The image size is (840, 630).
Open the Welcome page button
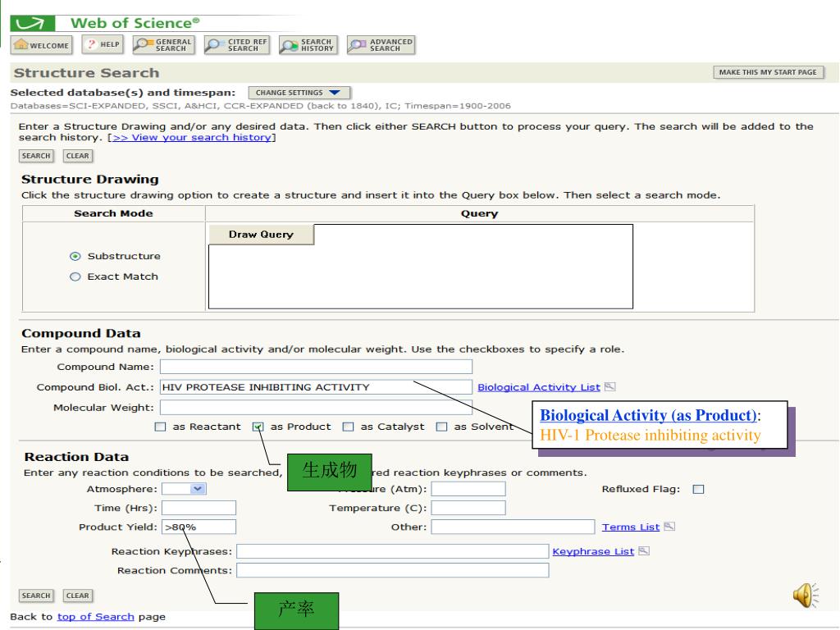coord(41,45)
